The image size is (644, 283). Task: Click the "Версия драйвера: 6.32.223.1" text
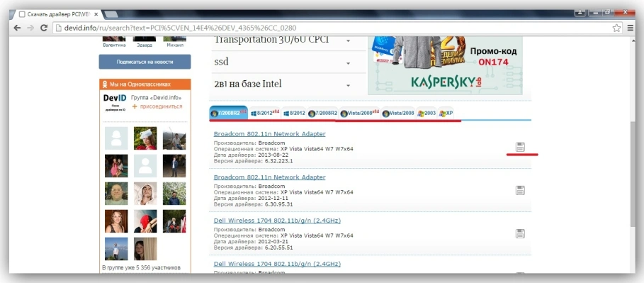pos(253,161)
